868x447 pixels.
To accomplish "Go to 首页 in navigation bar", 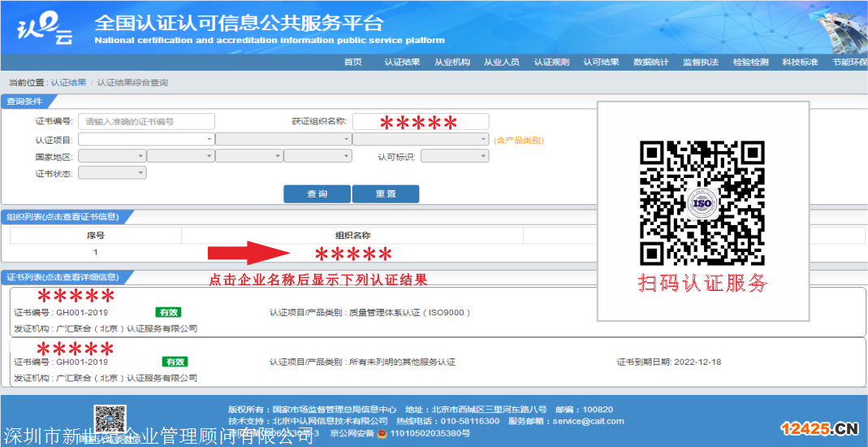I will click(x=352, y=63).
